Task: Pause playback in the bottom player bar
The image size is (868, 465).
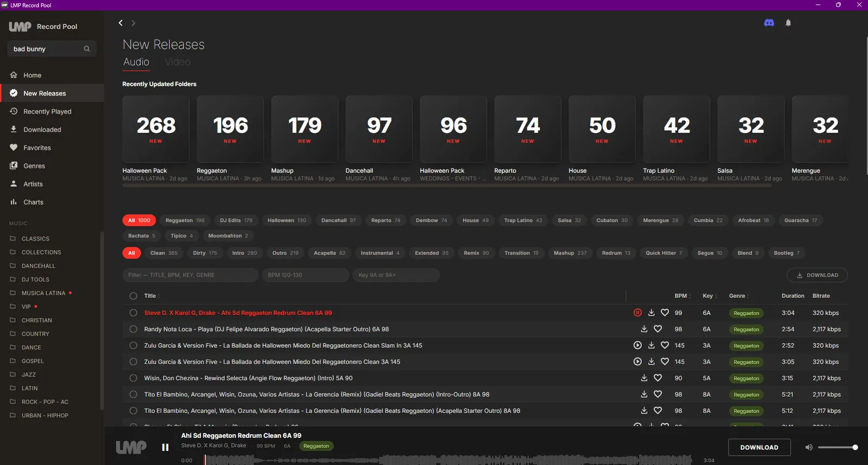Action: pos(165,447)
